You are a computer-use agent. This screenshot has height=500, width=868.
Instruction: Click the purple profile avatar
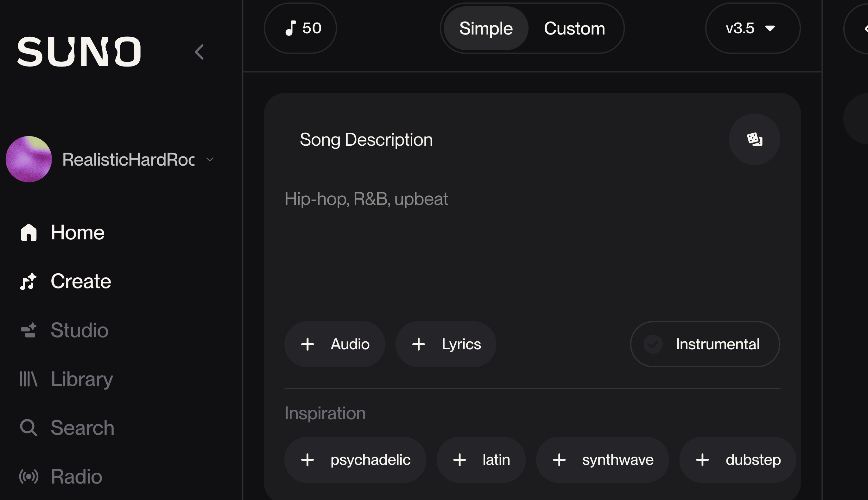point(29,159)
